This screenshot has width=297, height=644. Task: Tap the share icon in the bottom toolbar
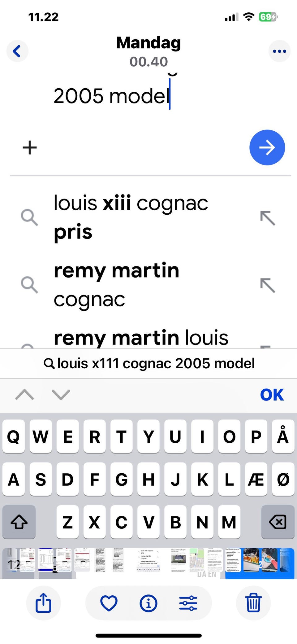(x=43, y=603)
